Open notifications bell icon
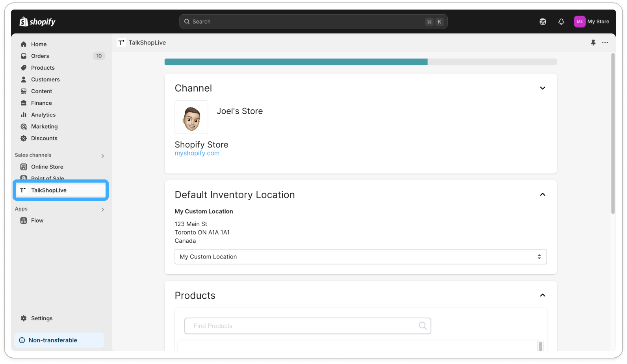Screen dimensions: 627x364 coord(561,22)
